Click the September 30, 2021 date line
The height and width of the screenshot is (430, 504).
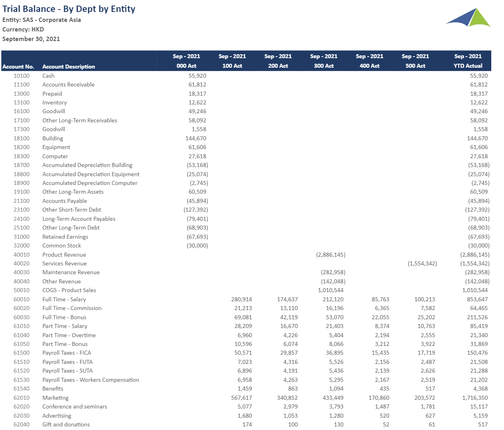(31, 39)
